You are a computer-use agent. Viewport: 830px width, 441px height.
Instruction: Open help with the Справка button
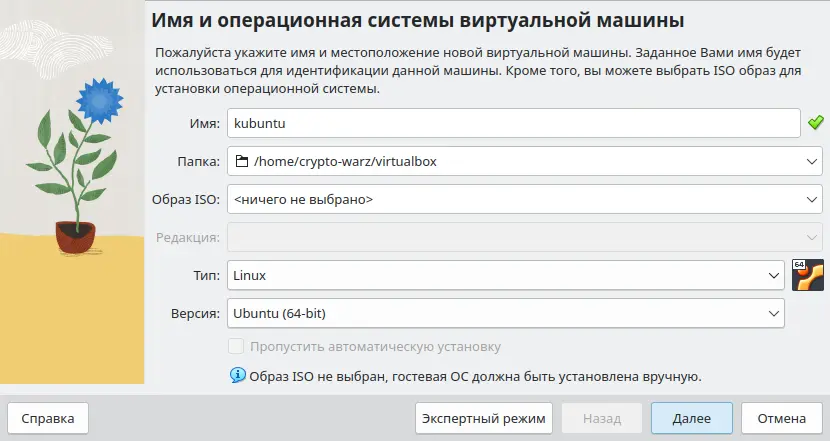(x=48, y=418)
